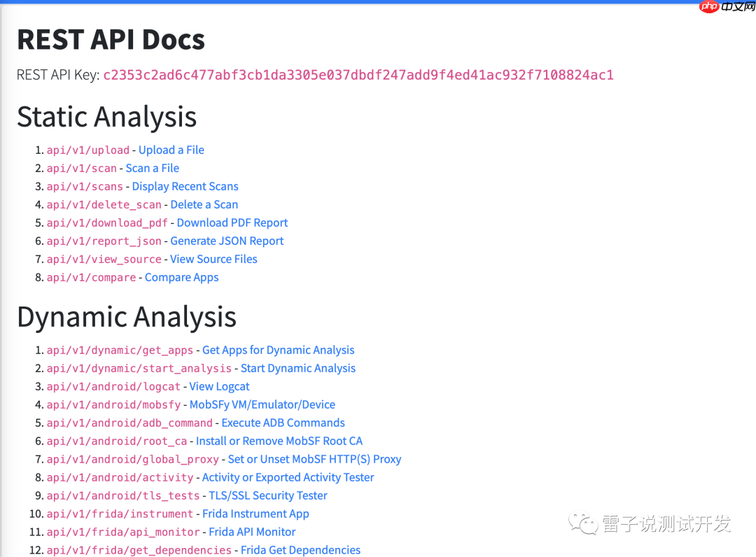Open the Delete a Scan link

click(x=204, y=205)
